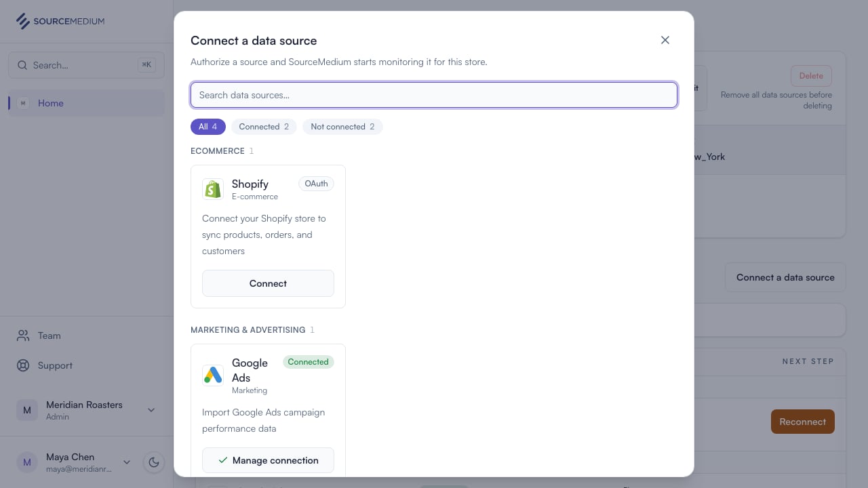
Task: Select the Connected filter tab
Action: 264,127
